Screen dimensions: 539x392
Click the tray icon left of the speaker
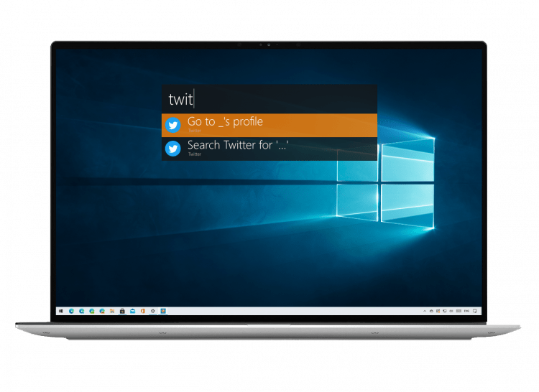tap(444, 311)
